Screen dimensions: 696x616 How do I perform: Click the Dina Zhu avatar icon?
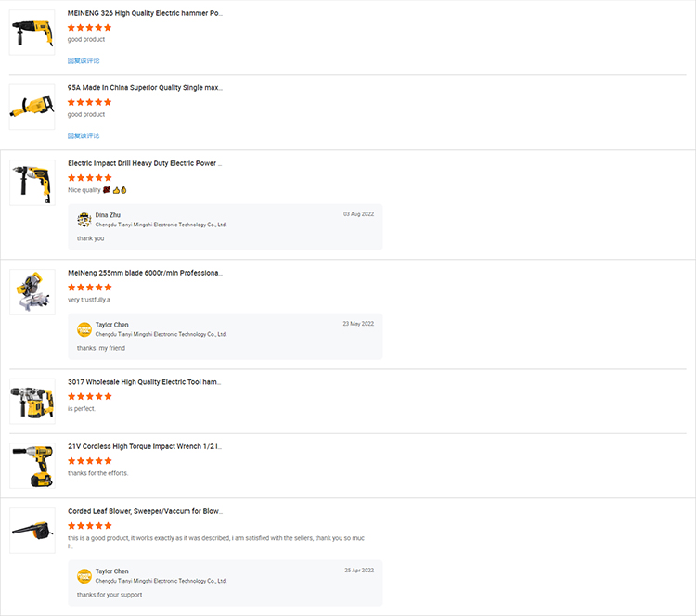click(x=84, y=219)
